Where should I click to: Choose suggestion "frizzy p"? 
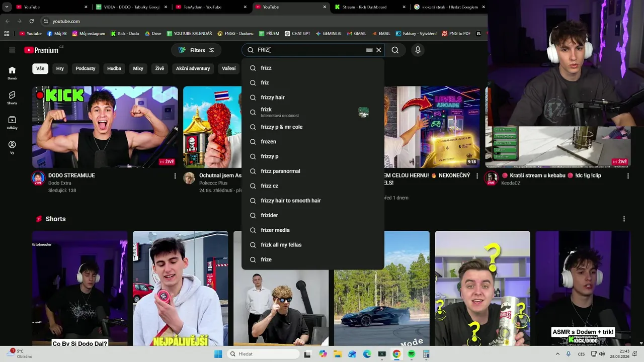[x=312, y=156]
